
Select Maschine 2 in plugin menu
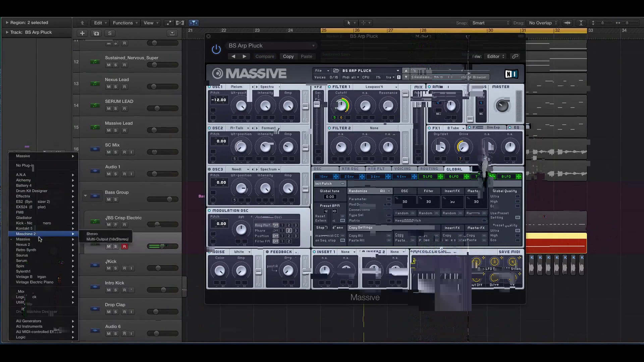[x=43, y=234]
